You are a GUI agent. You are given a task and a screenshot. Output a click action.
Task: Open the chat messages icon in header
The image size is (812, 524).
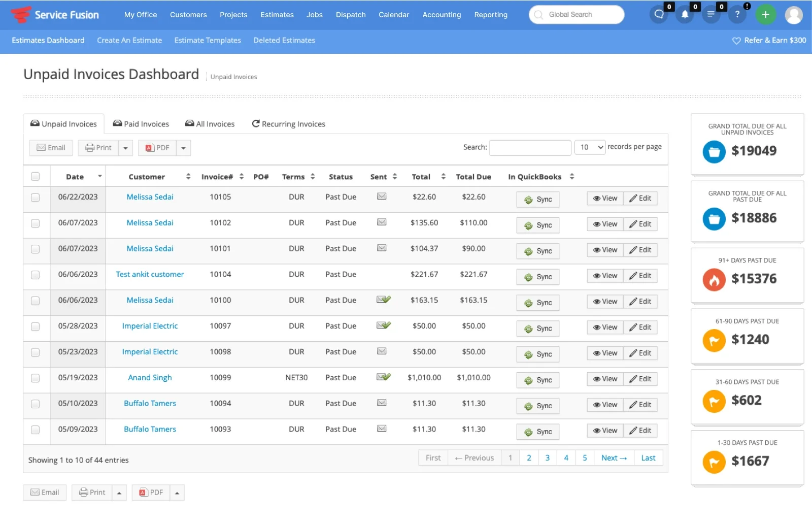(659, 14)
